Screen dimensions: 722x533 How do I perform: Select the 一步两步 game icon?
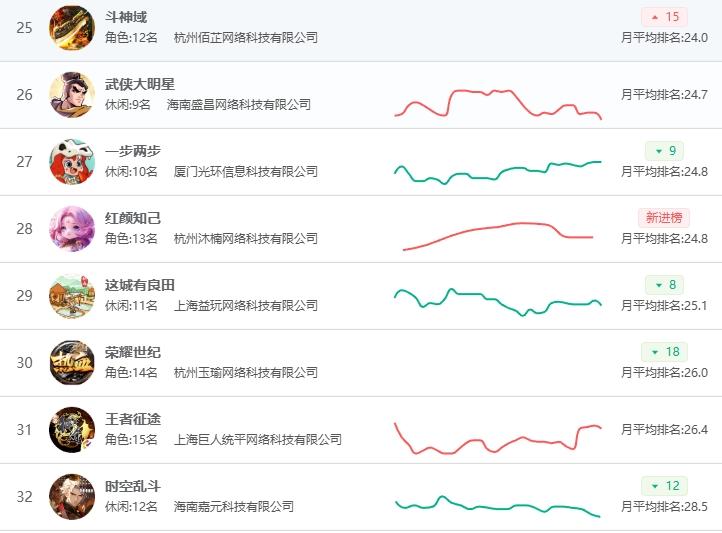[x=72, y=161]
